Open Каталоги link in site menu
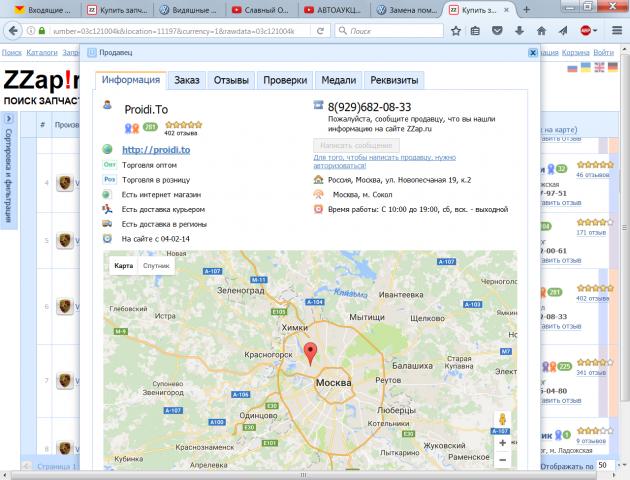630x480 pixels. point(42,53)
